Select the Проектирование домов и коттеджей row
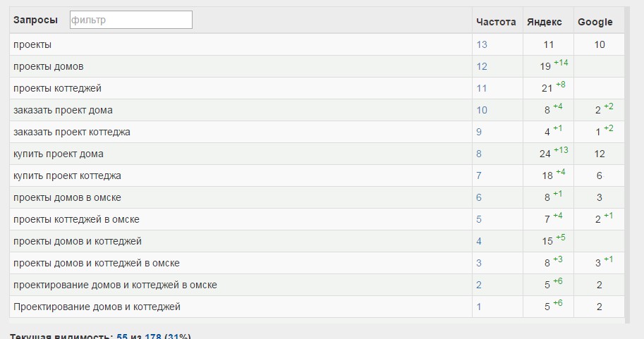Image resolution: width=644 pixels, height=339 pixels. click(97, 307)
